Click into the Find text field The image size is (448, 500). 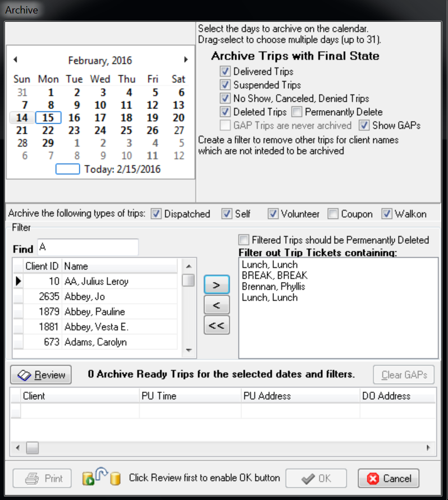pyautogui.click(x=88, y=247)
